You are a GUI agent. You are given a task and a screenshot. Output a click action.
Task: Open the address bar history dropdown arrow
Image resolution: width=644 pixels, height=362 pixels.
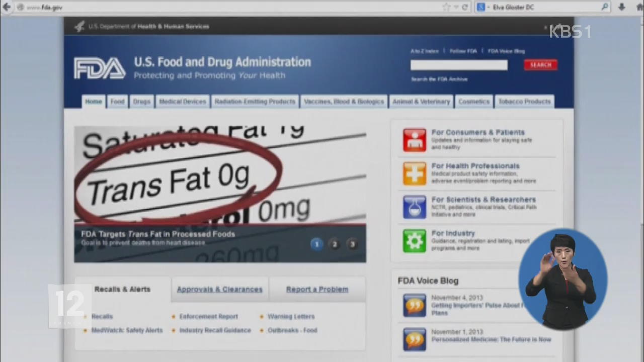tap(456, 7)
